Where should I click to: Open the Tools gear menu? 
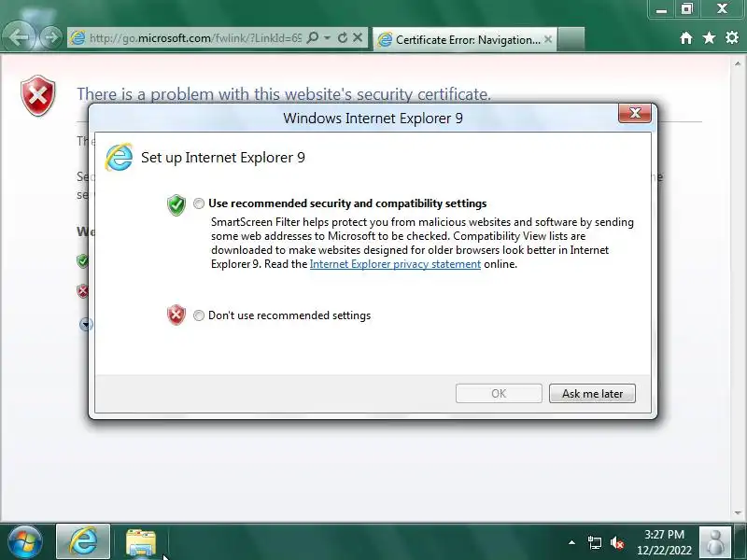[x=732, y=37]
